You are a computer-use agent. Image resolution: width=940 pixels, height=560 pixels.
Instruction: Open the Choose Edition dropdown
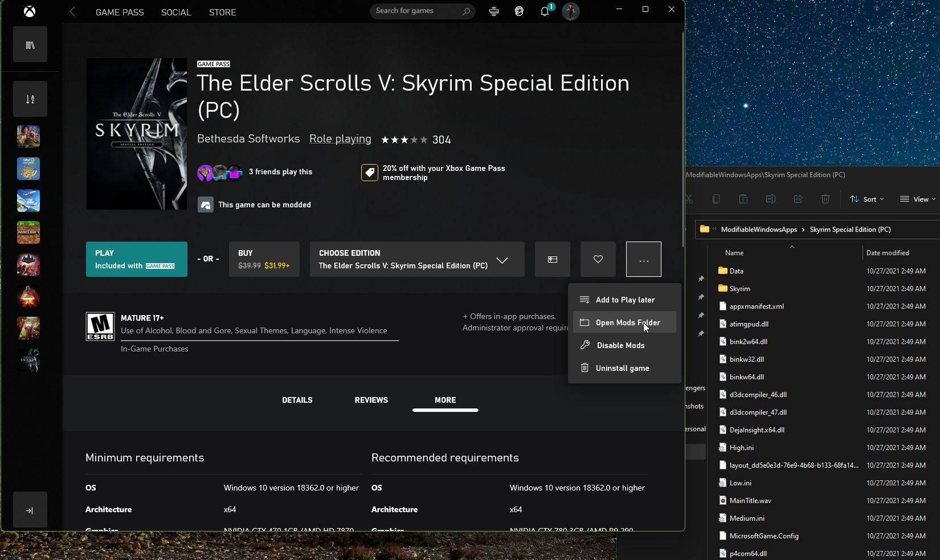coord(416,259)
